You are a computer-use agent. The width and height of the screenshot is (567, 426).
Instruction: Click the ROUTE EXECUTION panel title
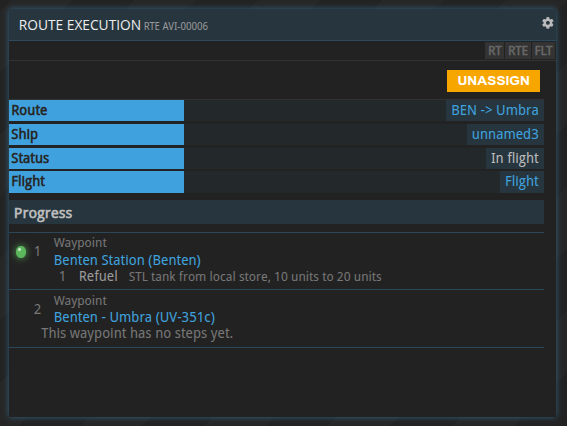pyautogui.click(x=80, y=25)
